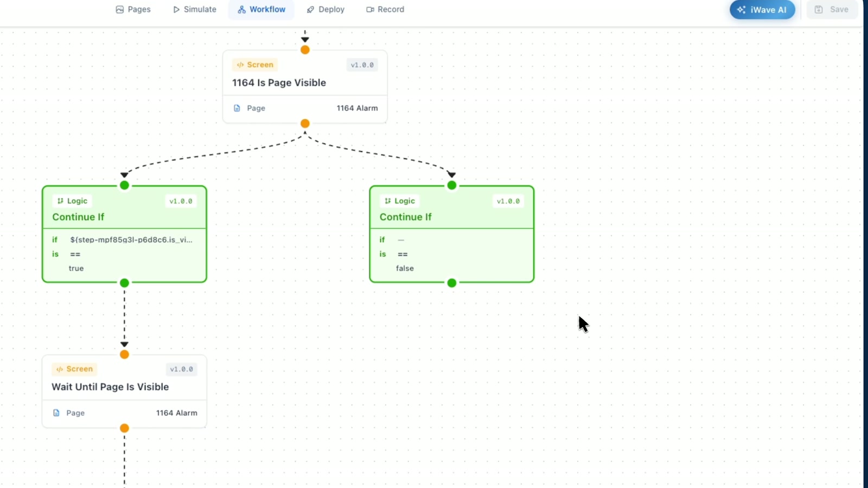868x488 pixels.
Task: Click v1.0.0 badge on Wait Until Page node
Action: click(182, 369)
